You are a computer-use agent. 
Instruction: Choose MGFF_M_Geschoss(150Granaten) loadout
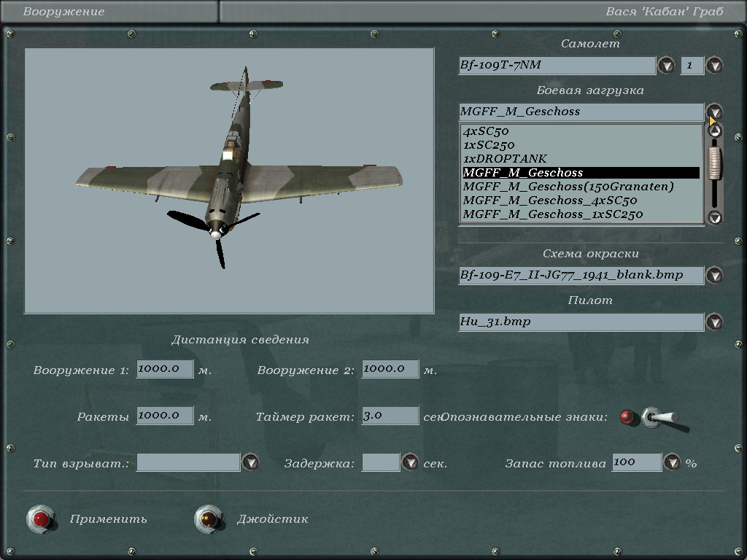568,187
